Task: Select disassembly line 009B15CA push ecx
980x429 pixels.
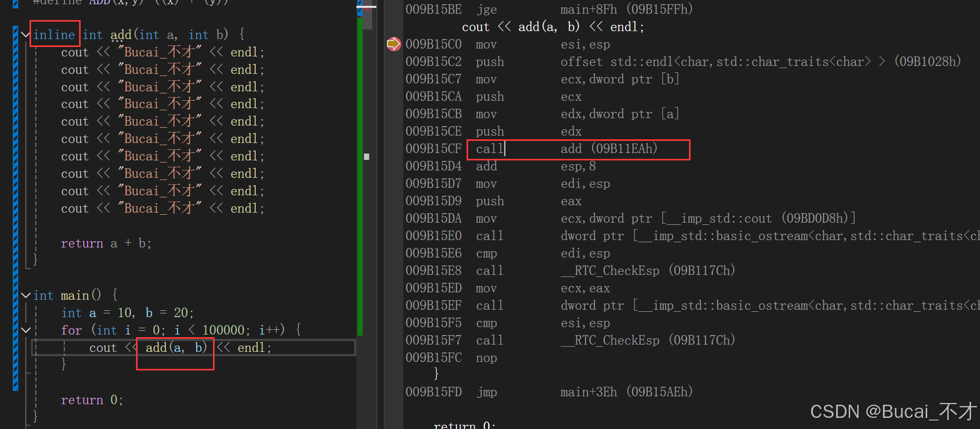Action: coord(493,97)
